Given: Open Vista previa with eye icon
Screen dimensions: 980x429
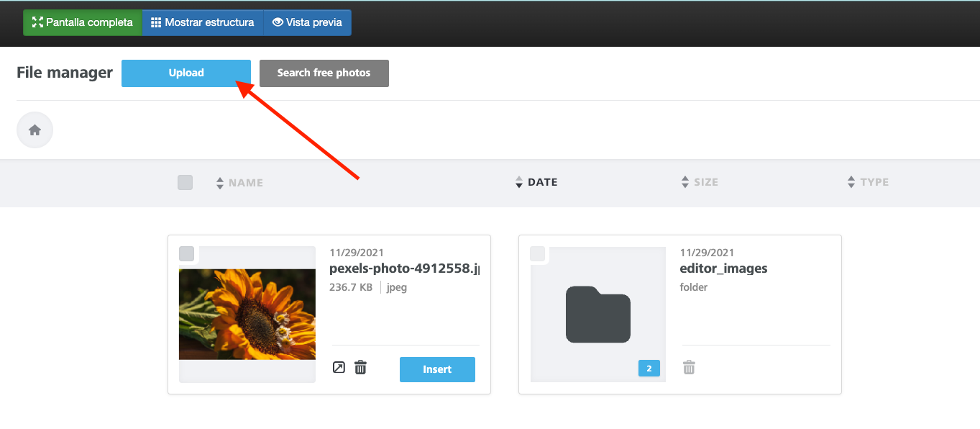Looking at the screenshot, I should click(308, 22).
